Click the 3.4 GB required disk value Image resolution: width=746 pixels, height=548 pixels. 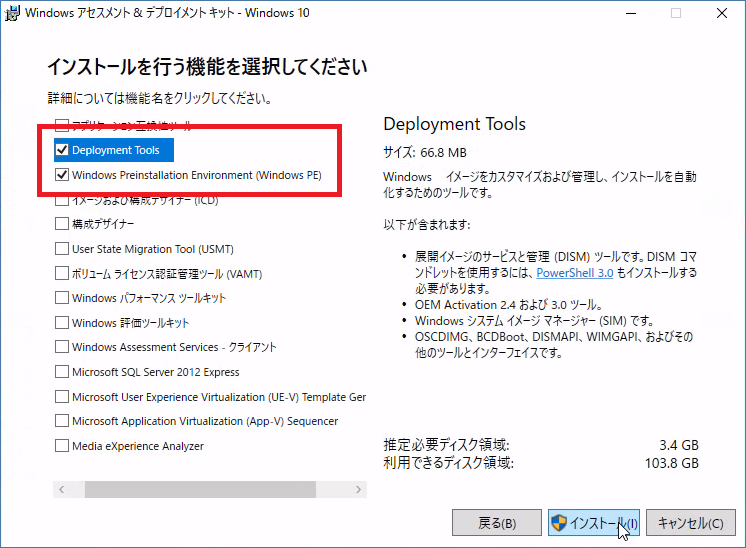(x=678, y=445)
